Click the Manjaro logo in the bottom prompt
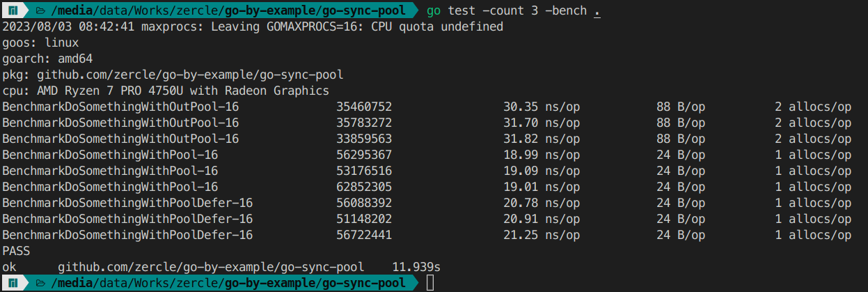 pyautogui.click(x=13, y=283)
